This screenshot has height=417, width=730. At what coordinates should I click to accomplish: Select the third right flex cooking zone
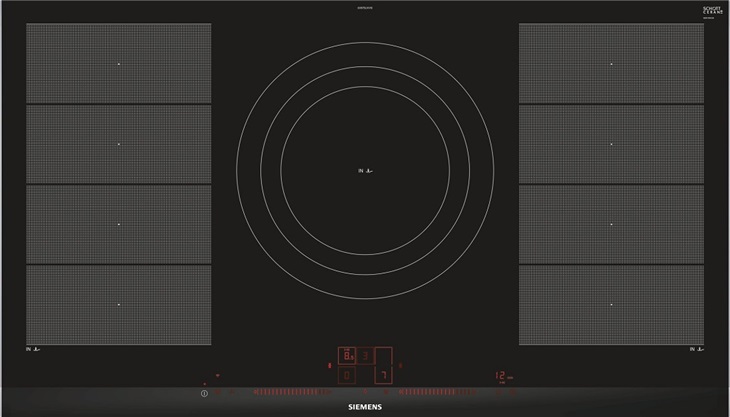(x=611, y=224)
